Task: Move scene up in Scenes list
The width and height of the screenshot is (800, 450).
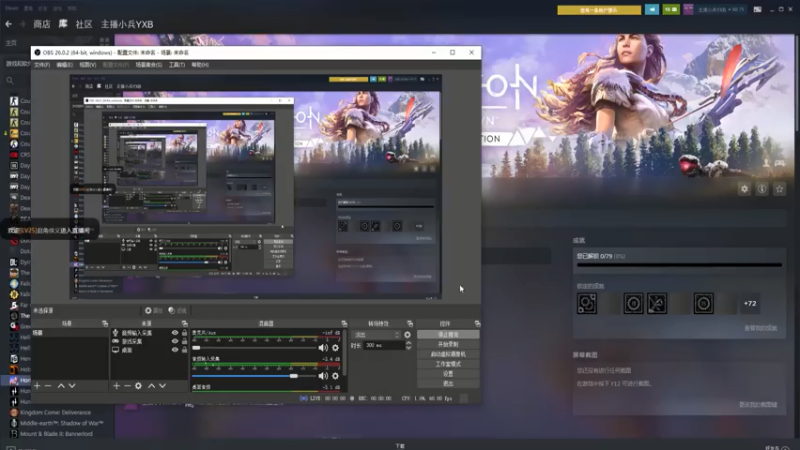Action: point(61,386)
